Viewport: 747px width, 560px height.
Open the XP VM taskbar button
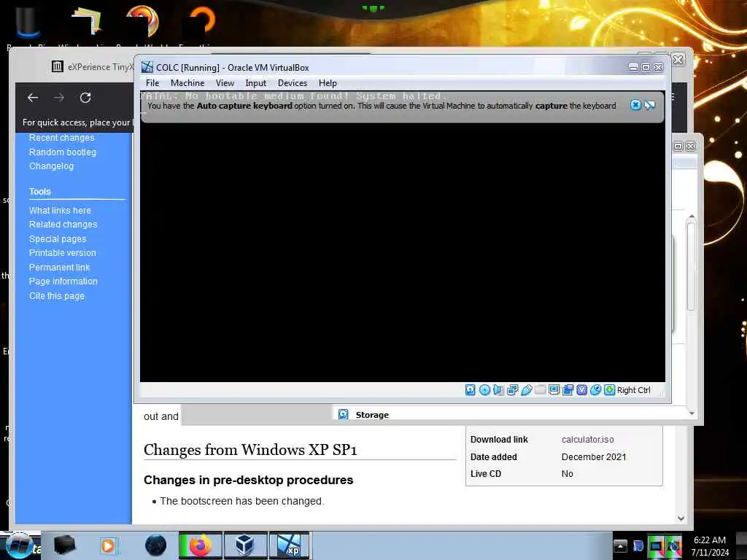pyautogui.click(x=289, y=545)
